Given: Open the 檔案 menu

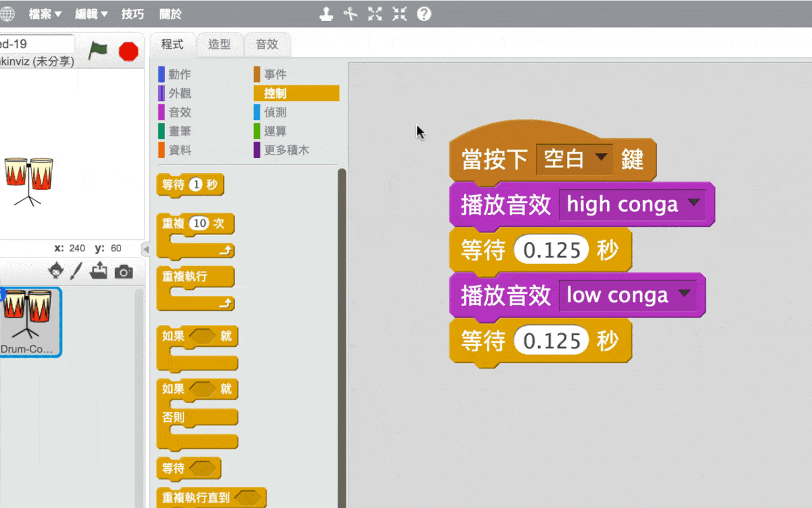Looking at the screenshot, I should click(x=45, y=14).
